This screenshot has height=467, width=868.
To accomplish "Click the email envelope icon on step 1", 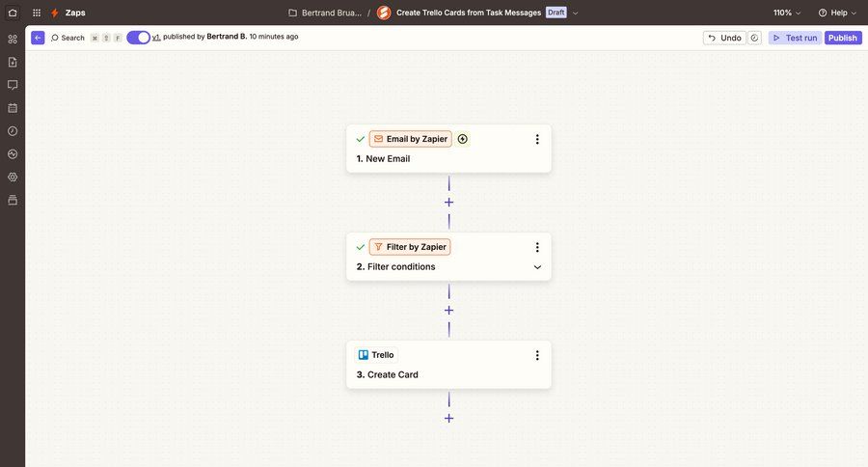I will click(379, 139).
